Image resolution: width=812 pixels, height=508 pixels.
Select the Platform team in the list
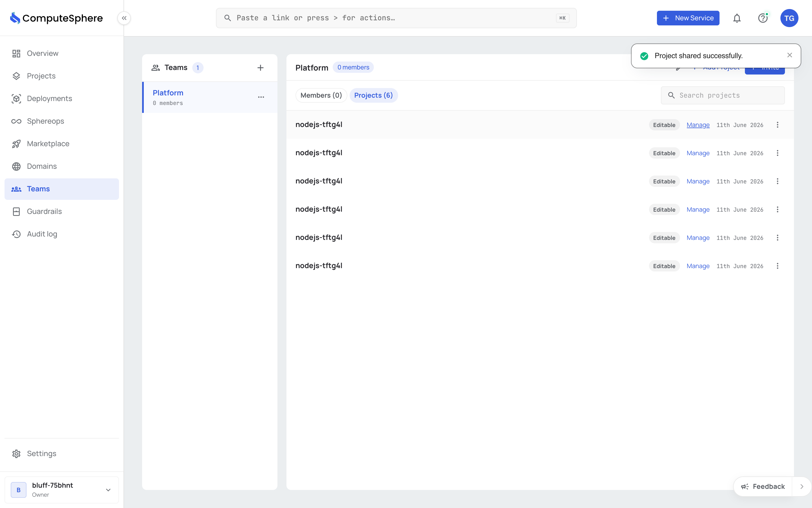pos(210,97)
